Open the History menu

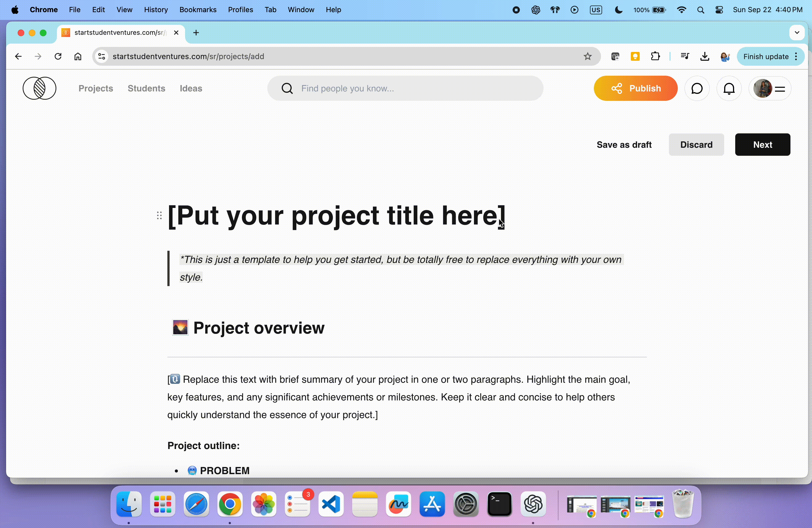point(155,10)
